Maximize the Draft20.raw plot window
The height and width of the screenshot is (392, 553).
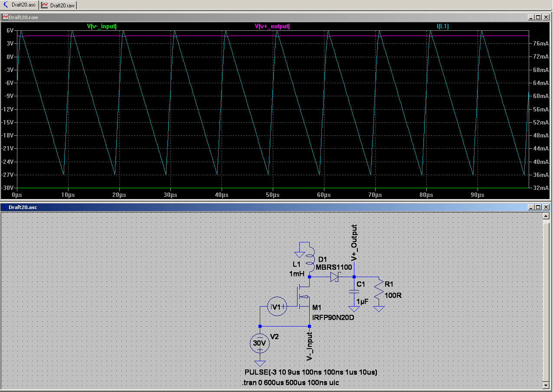click(538, 17)
